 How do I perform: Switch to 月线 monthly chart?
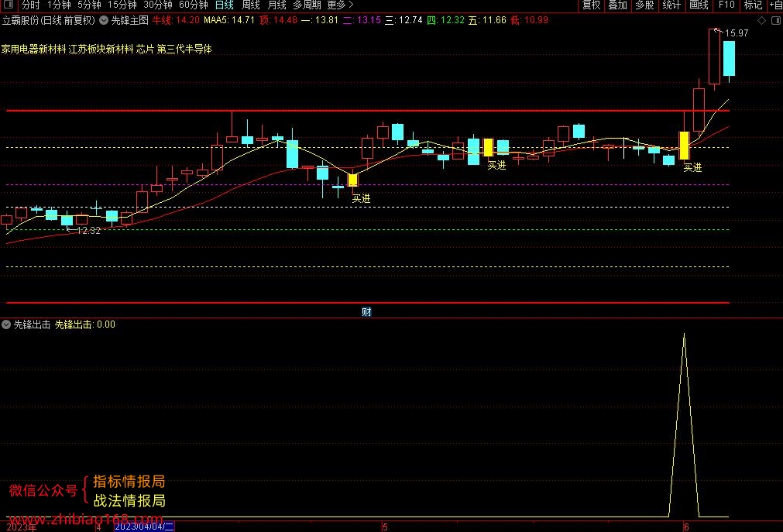[276, 5]
